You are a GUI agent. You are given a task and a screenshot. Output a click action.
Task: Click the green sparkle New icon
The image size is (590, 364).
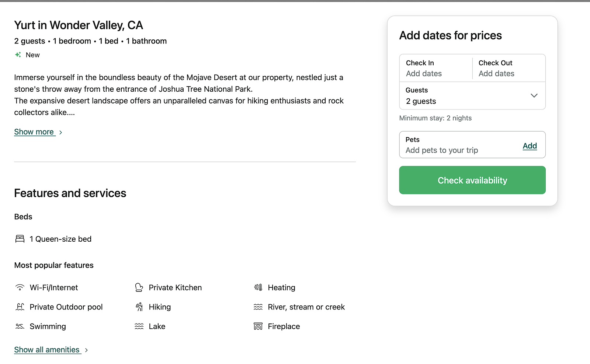tap(18, 55)
